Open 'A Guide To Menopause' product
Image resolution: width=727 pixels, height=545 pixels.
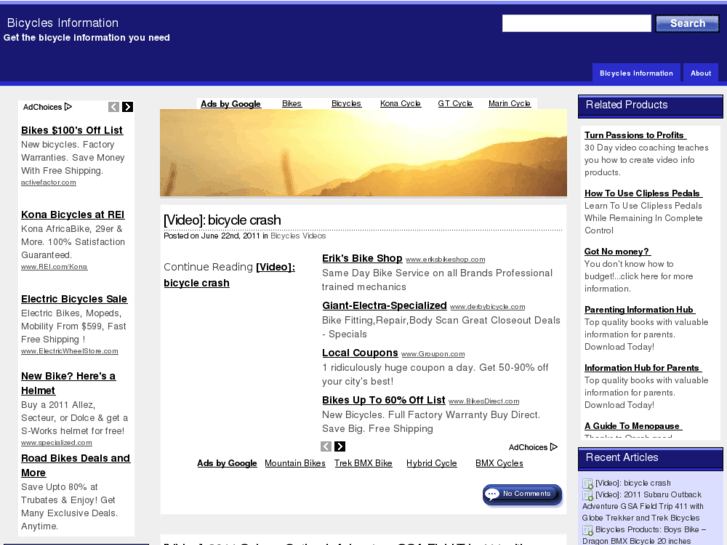coord(633,426)
